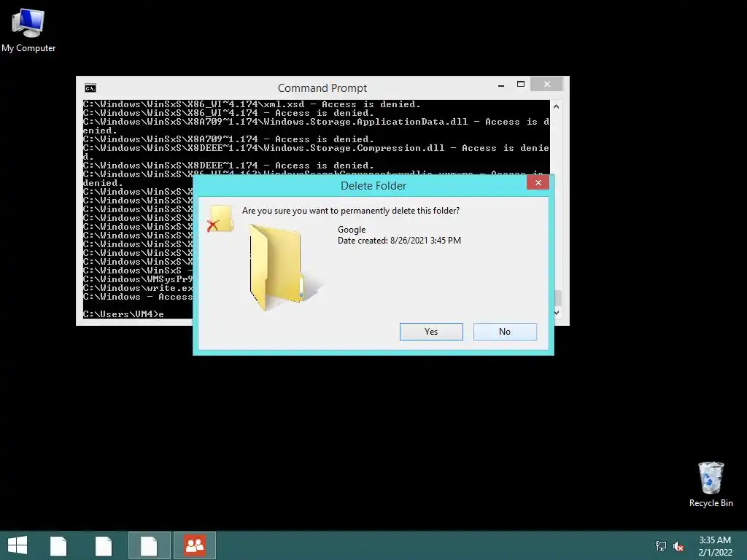Confirm deletion with the Yes button
This screenshot has height=560, width=747.
[431, 332]
